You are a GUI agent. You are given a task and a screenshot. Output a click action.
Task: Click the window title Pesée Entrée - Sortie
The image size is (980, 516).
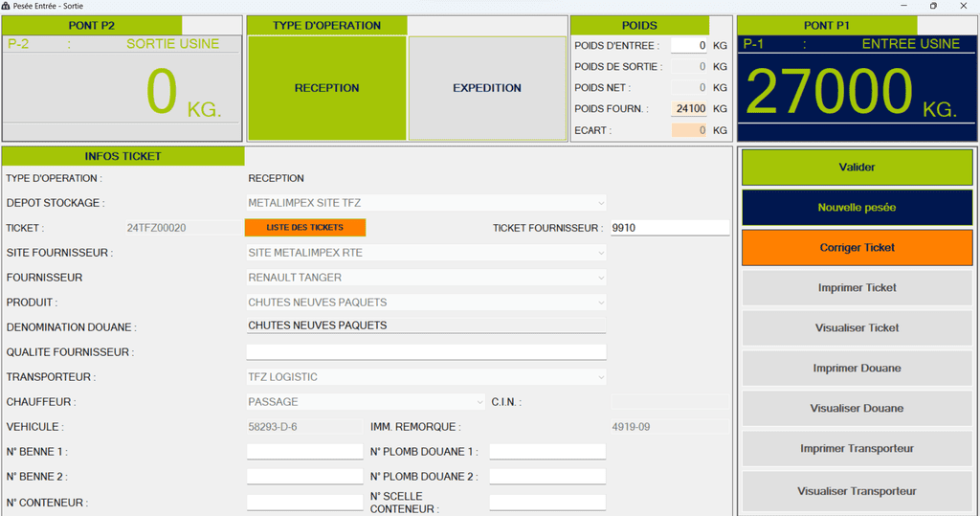48,6
